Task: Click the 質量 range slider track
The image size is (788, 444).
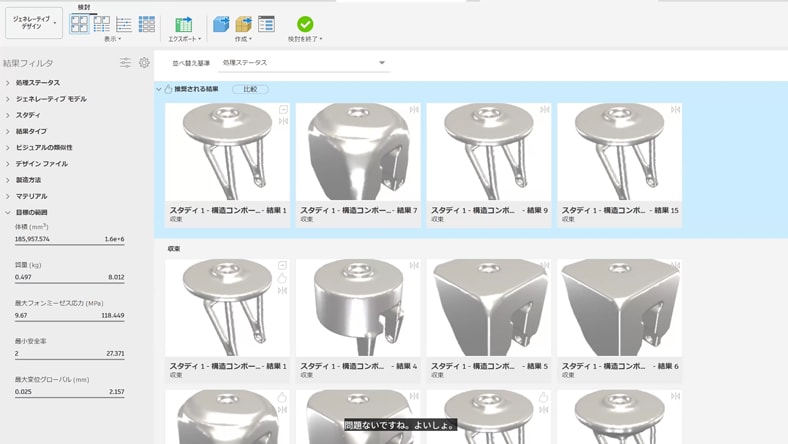Action: point(69,283)
